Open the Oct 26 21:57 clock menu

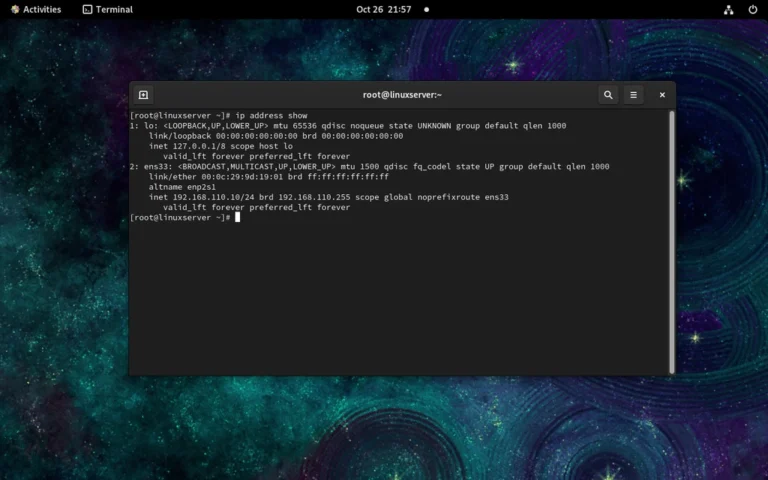coord(383,9)
